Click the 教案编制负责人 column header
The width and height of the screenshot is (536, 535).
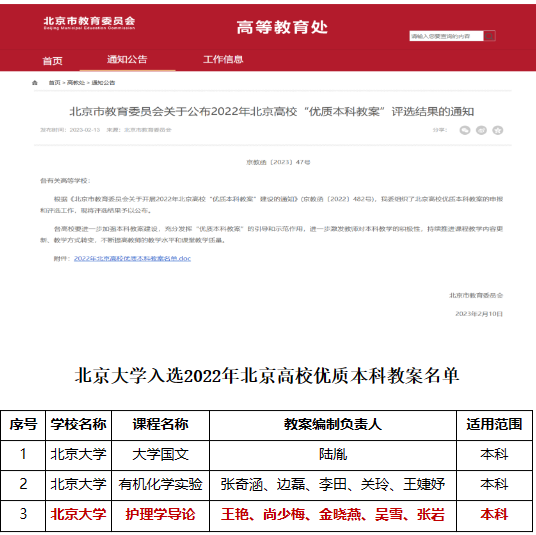tap(333, 425)
